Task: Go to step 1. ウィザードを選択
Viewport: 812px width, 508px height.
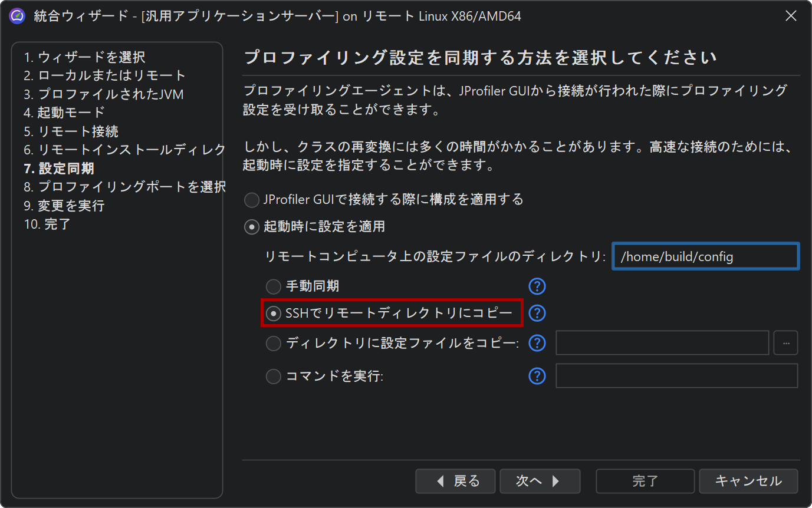Action: point(84,57)
